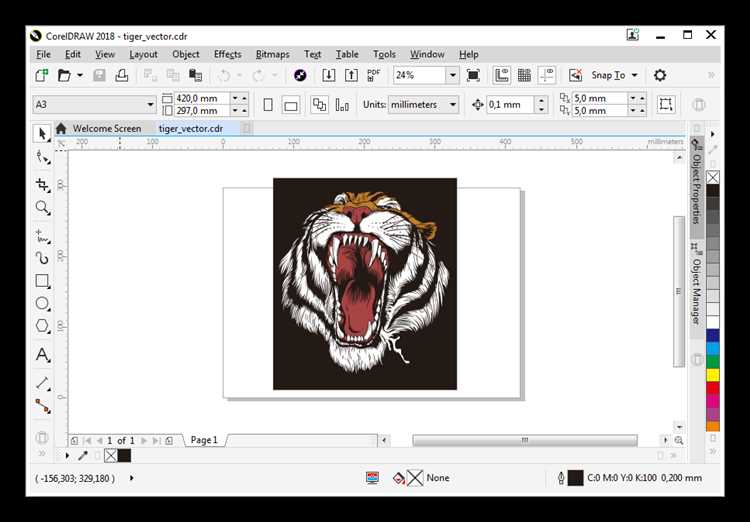Open the A3 page size dropdown

(x=150, y=104)
